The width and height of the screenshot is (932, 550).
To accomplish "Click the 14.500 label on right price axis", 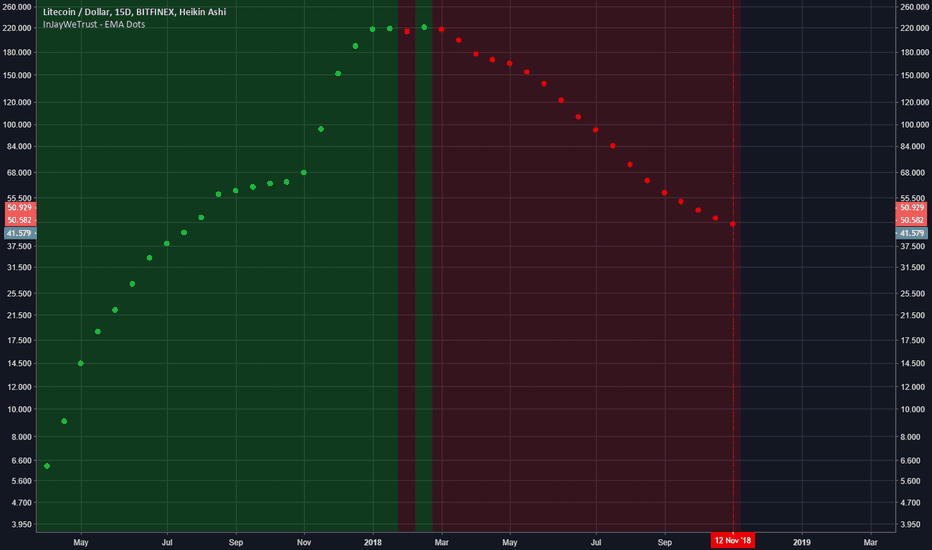I will click(913, 363).
